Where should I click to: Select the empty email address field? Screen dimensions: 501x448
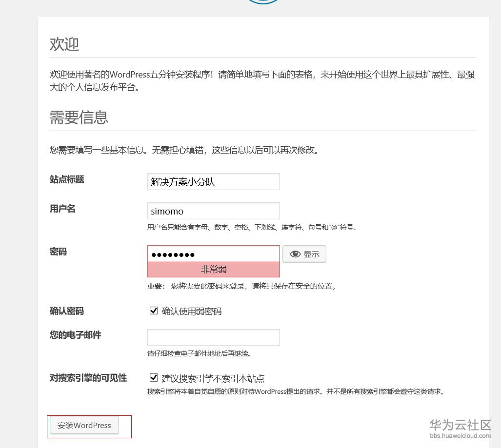coord(213,337)
